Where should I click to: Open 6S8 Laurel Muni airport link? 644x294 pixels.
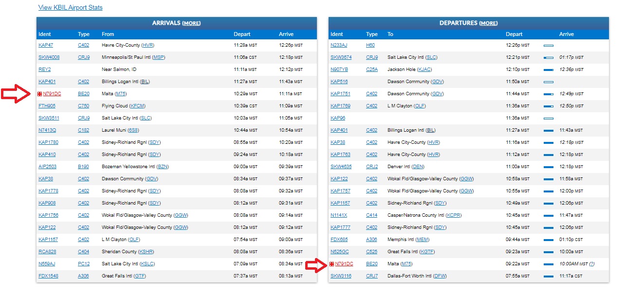(133, 130)
